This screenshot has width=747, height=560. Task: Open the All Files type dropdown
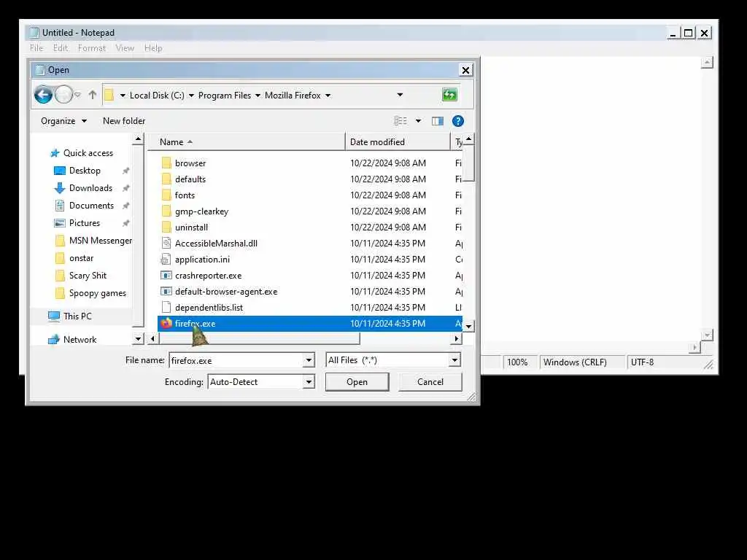coord(454,360)
